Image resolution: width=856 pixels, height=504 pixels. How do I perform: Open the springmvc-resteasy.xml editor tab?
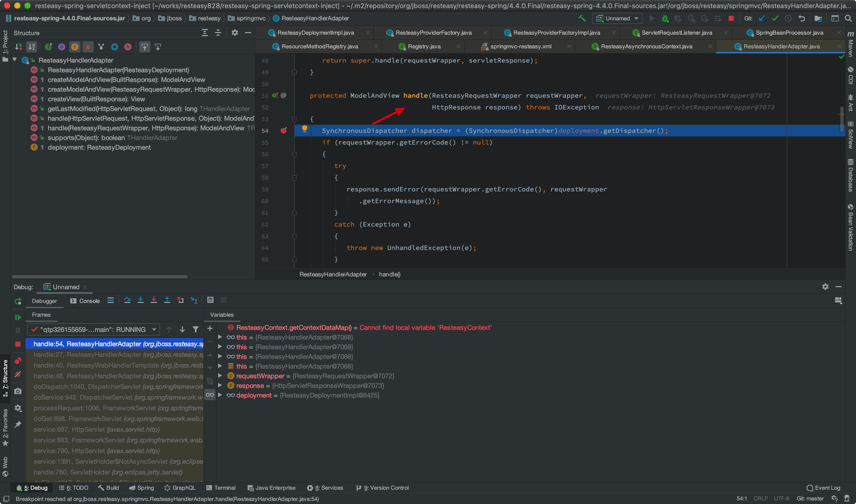520,47
